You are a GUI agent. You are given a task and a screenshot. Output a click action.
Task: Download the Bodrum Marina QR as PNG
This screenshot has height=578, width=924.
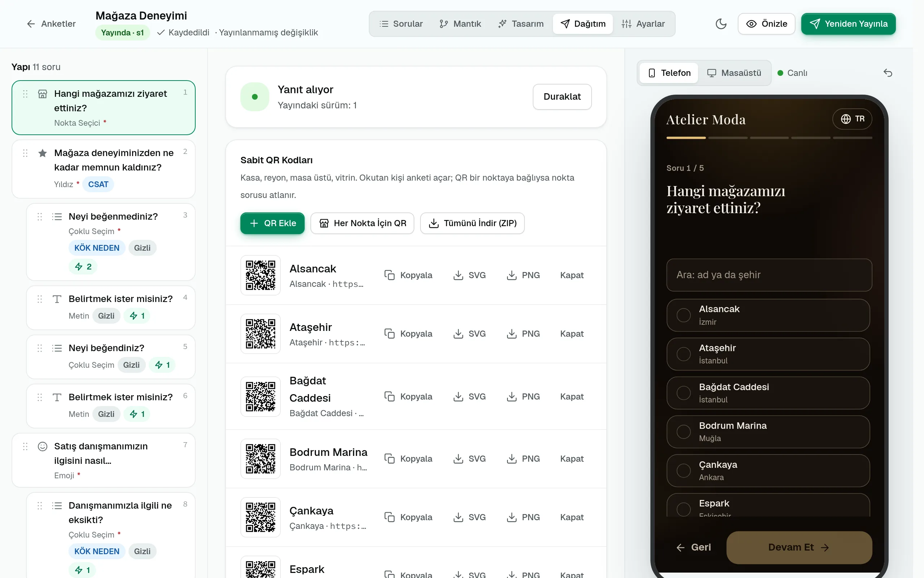(x=523, y=459)
